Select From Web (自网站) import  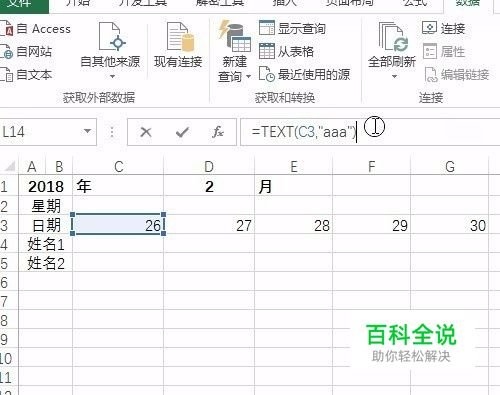(x=27, y=52)
